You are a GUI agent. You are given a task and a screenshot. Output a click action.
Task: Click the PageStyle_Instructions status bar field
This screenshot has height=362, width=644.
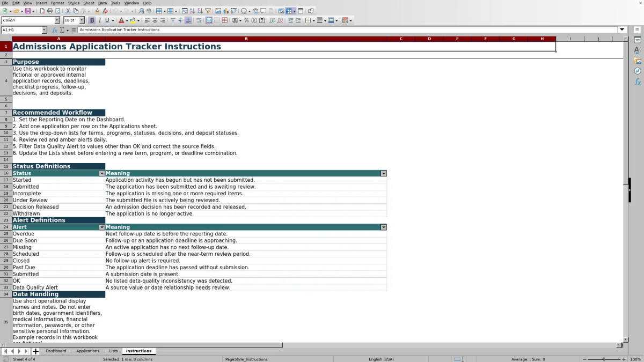click(246, 359)
